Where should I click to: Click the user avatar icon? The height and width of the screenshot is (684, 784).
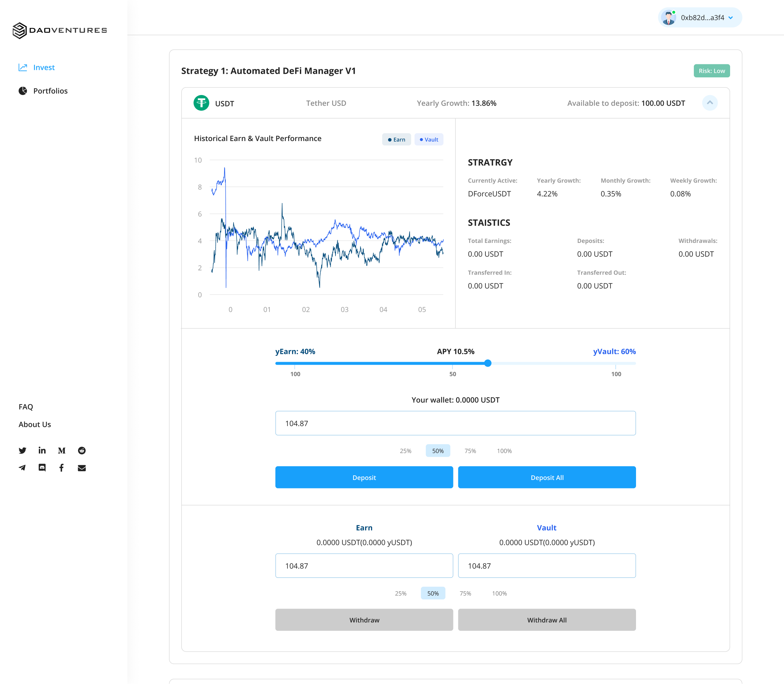pos(669,18)
